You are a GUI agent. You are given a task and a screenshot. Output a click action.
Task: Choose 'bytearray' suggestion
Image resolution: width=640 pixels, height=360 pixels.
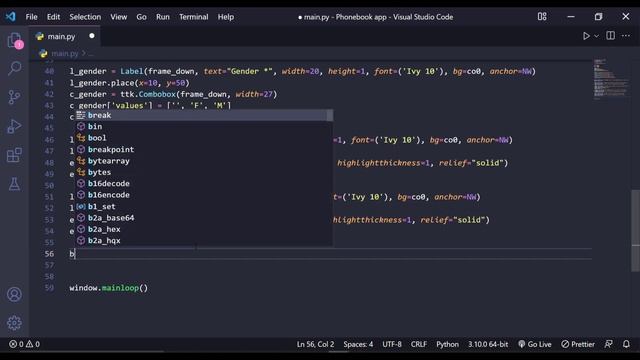203,161
